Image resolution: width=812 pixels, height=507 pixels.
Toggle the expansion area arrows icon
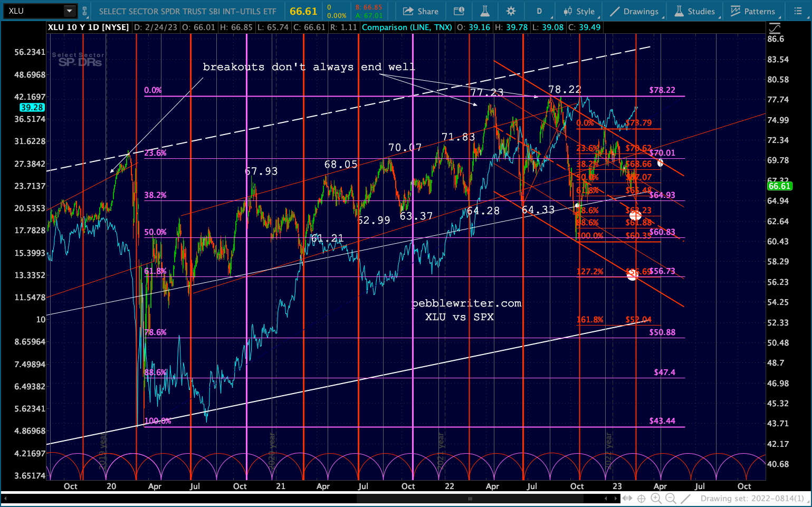(627, 499)
